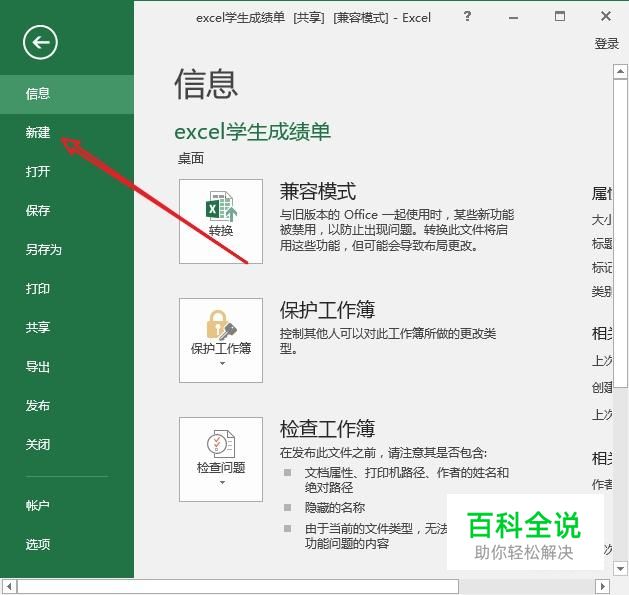The width and height of the screenshot is (629, 595).
Task: Click the excel学生成绩单 file title
Action: tap(252, 131)
